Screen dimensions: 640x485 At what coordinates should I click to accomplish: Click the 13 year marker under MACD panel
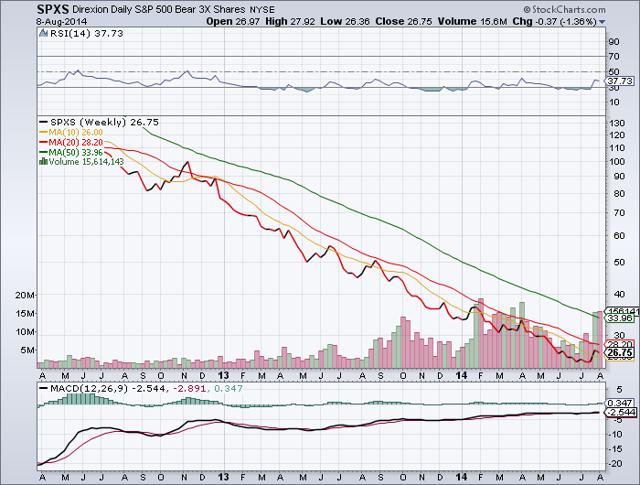[223, 477]
